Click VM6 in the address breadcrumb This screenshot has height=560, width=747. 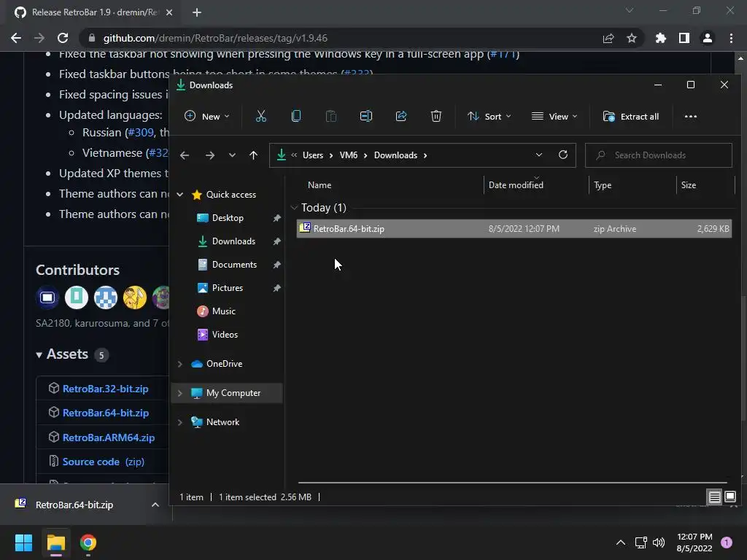348,155
